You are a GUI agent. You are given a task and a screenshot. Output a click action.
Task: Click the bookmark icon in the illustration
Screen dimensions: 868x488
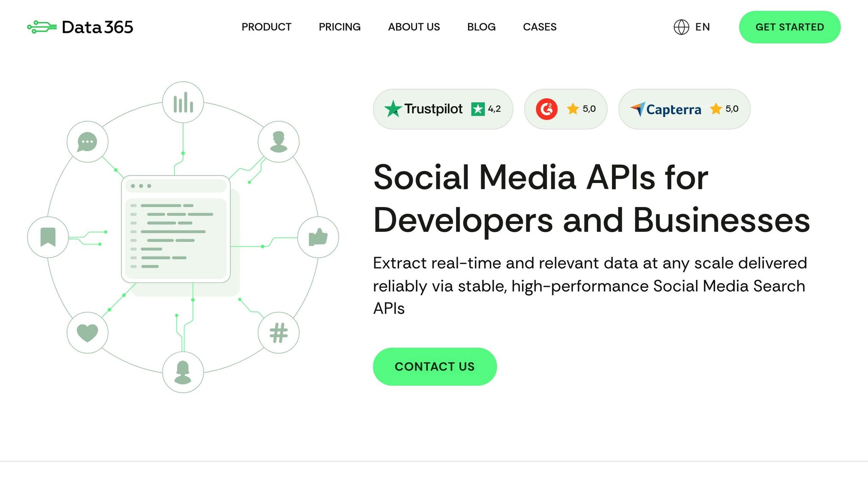(x=48, y=237)
